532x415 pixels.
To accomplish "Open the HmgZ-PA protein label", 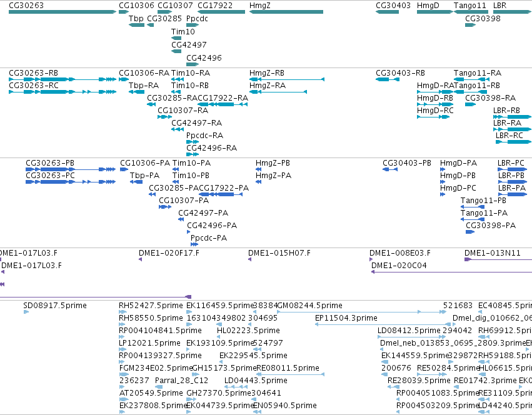I will (273, 176).
